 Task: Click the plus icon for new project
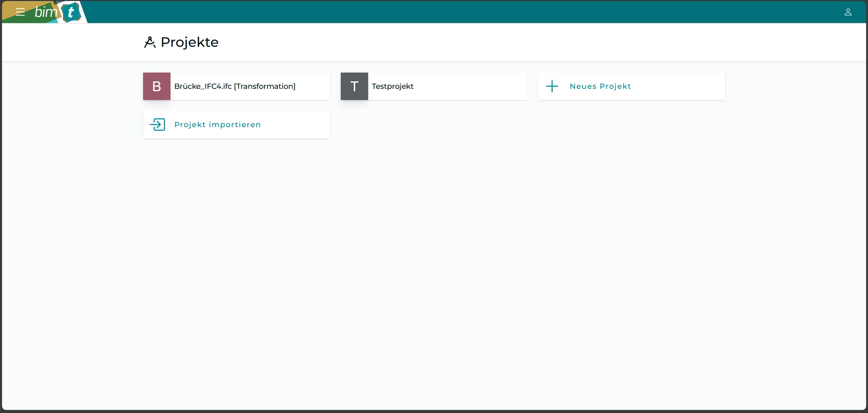pyautogui.click(x=552, y=86)
